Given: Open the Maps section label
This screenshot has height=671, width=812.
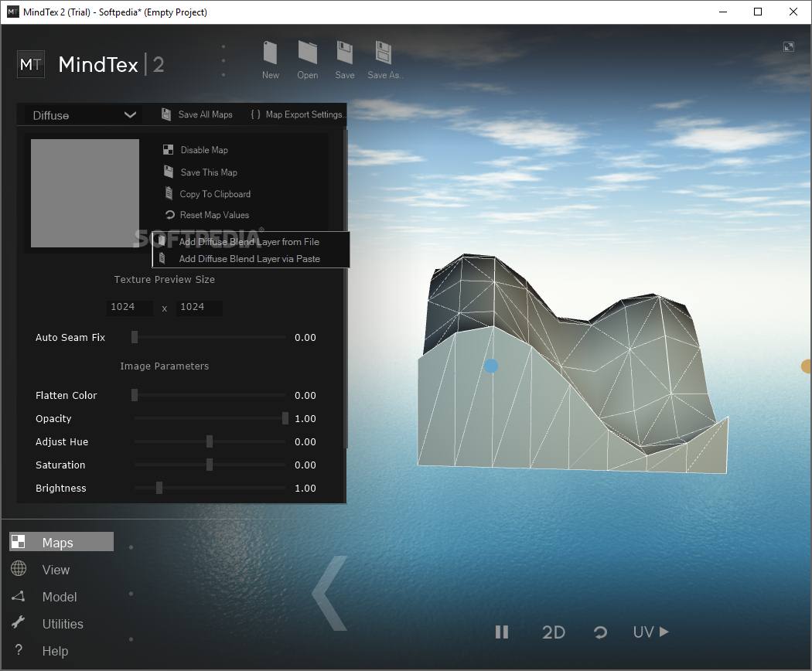Looking at the screenshot, I should coord(57,542).
